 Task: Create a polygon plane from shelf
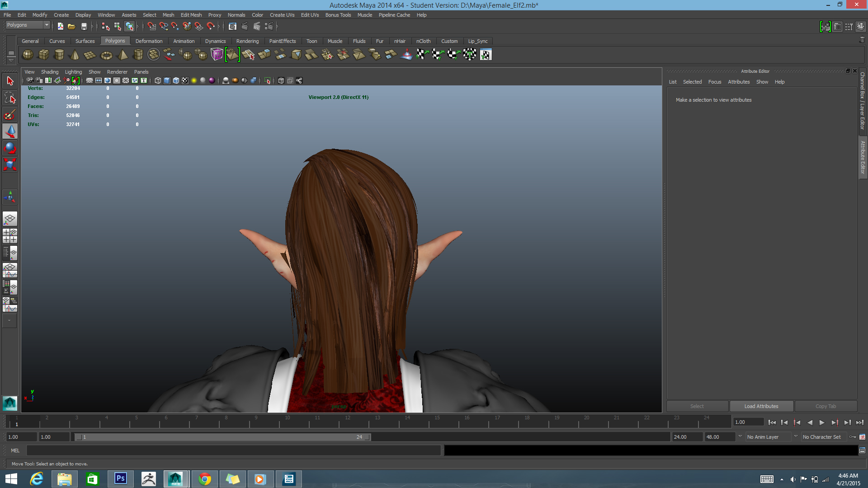(x=90, y=55)
